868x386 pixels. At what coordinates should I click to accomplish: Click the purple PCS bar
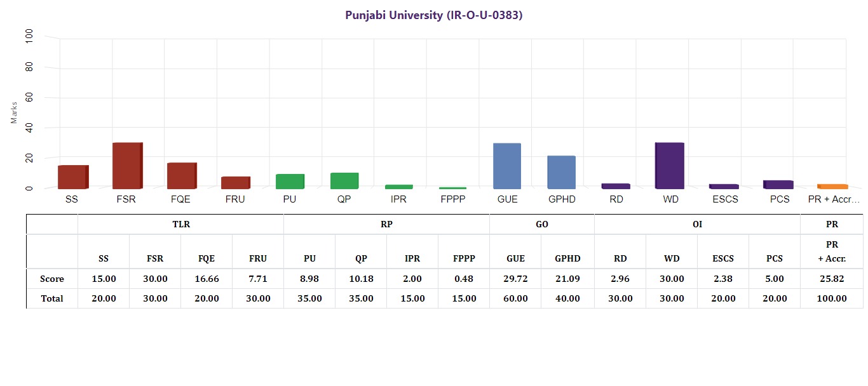click(778, 185)
